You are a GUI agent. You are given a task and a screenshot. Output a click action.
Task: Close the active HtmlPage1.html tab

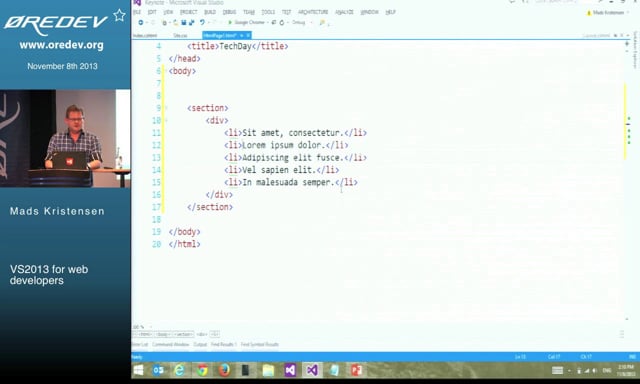click(248, 36)
